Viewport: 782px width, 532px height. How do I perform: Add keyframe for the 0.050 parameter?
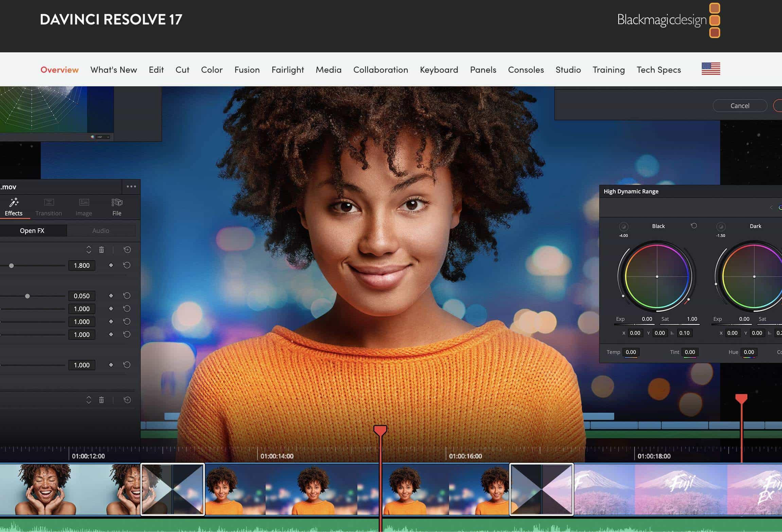click(111, 296)
